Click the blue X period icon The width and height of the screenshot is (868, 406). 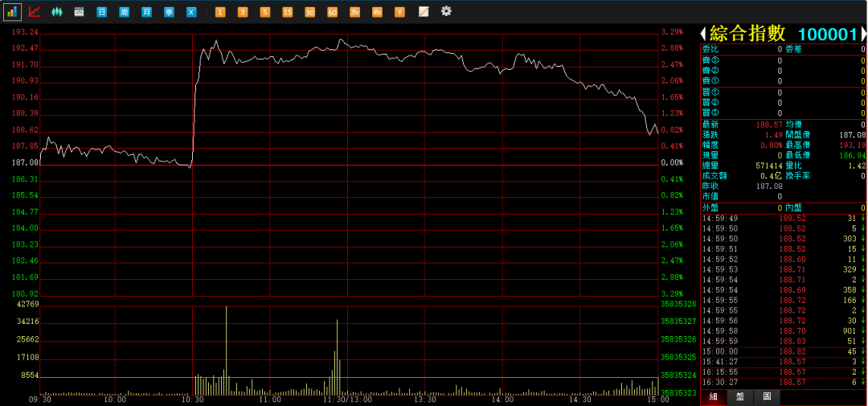click(191, 12)
